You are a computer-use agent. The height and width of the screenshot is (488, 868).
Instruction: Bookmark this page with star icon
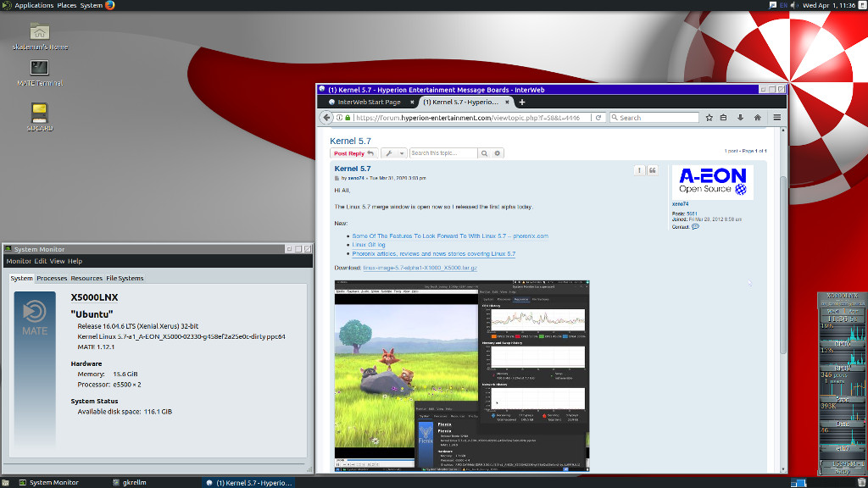(x=709, y=117)
